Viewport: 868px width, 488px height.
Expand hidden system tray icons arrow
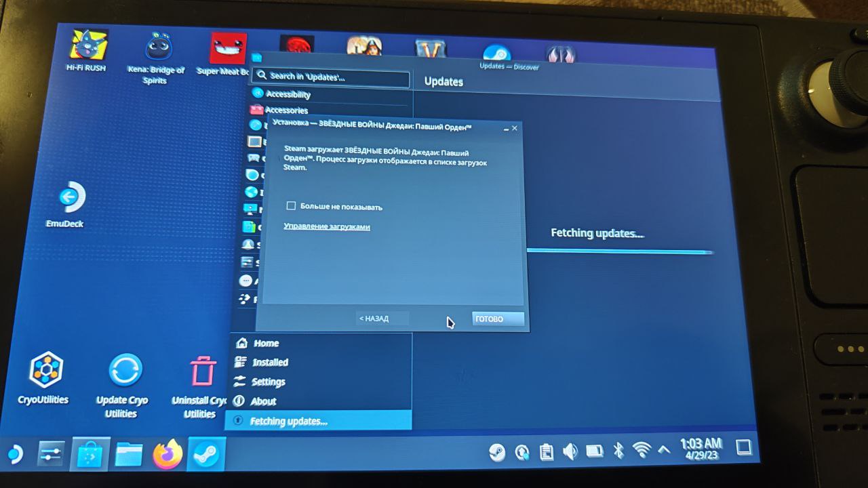(664, 449)
